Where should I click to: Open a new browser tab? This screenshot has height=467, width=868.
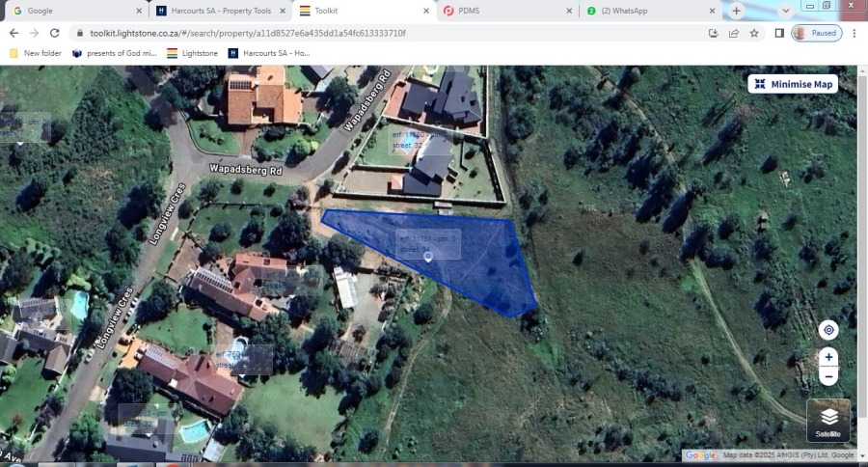[736, 11]
